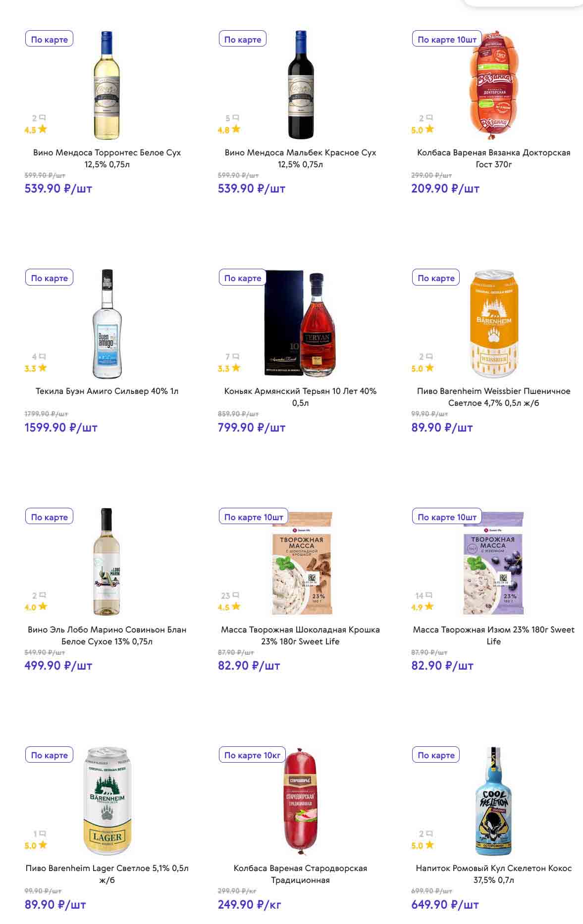Click the По карте 10кг badge on Стародворская sausage
Viewport: 583px width, 924px height.
point(252,755)
